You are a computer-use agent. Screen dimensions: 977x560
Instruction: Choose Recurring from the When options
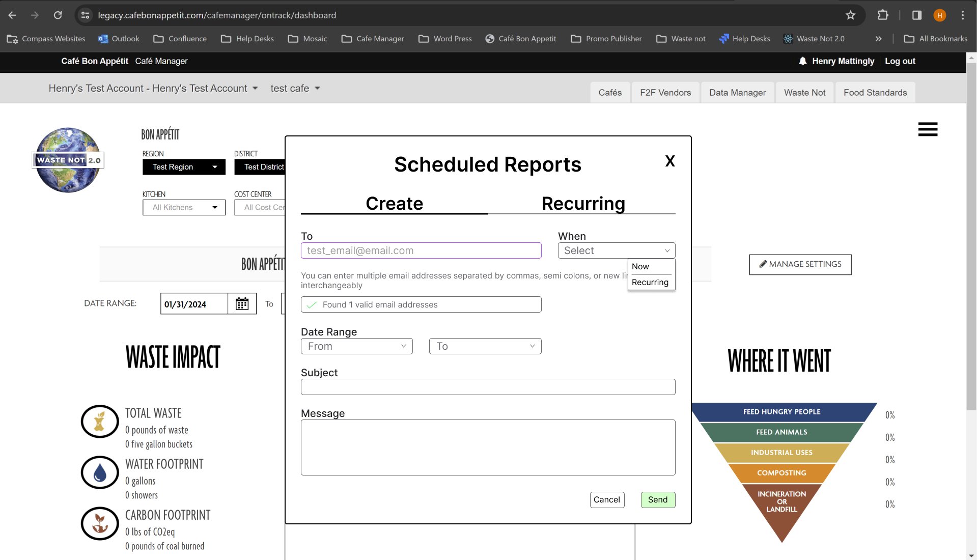click(650, 282)
